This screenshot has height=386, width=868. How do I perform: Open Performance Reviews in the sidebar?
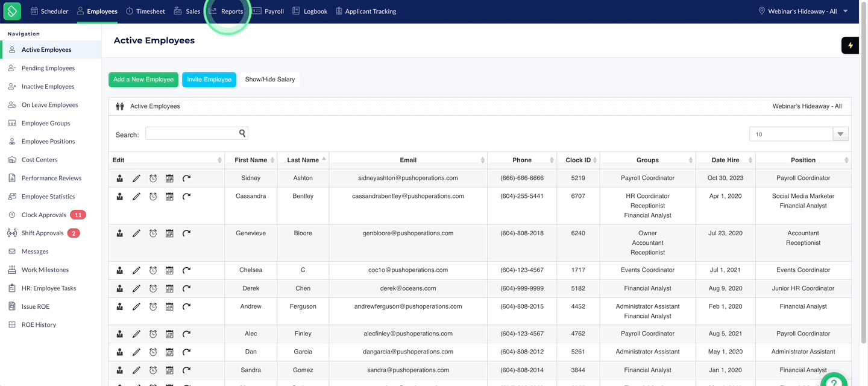(51, 178)
